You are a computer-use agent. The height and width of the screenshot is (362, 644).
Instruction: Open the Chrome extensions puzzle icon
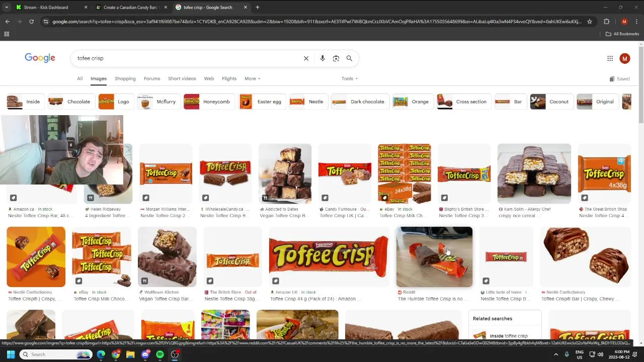point(606,22)
